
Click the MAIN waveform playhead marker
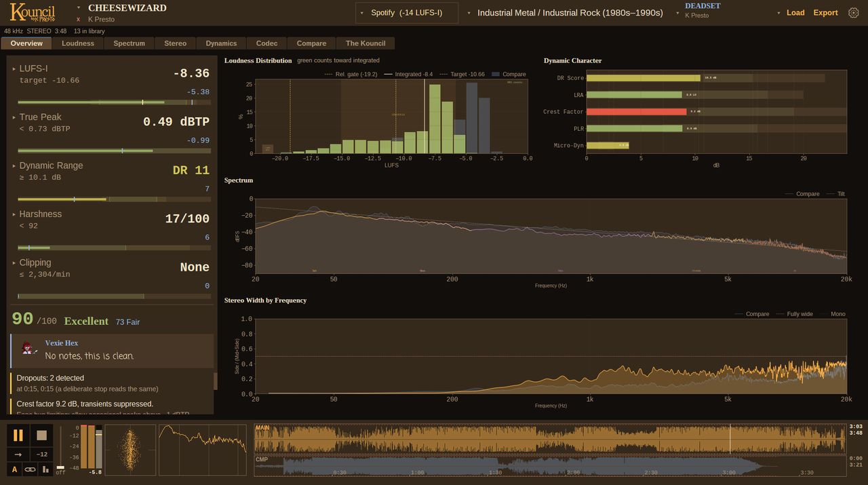[730, 439]
